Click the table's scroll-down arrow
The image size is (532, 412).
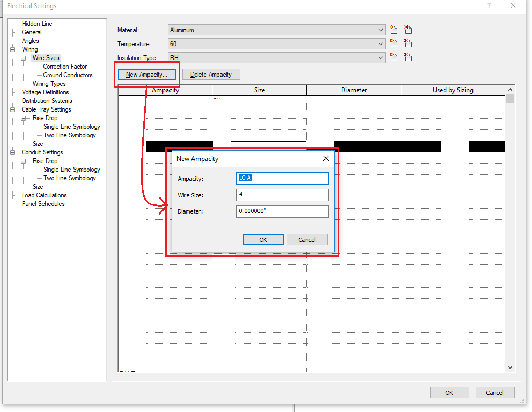pos(510,367)
